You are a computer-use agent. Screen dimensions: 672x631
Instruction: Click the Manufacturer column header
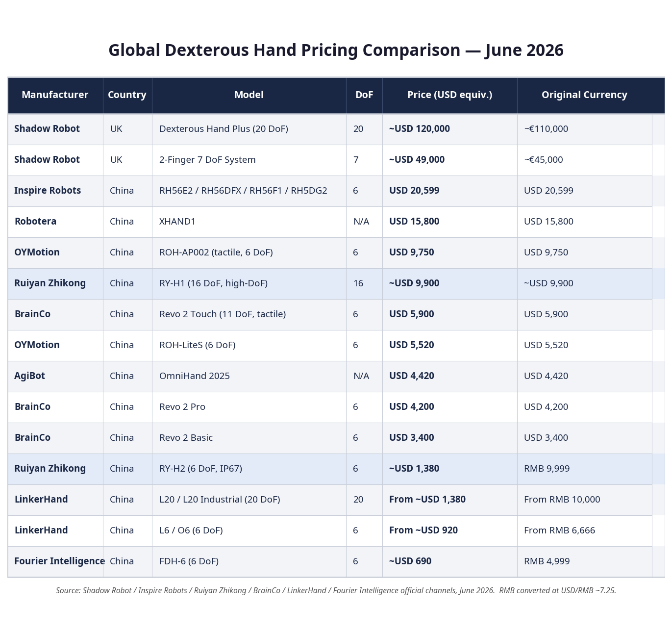55,95
